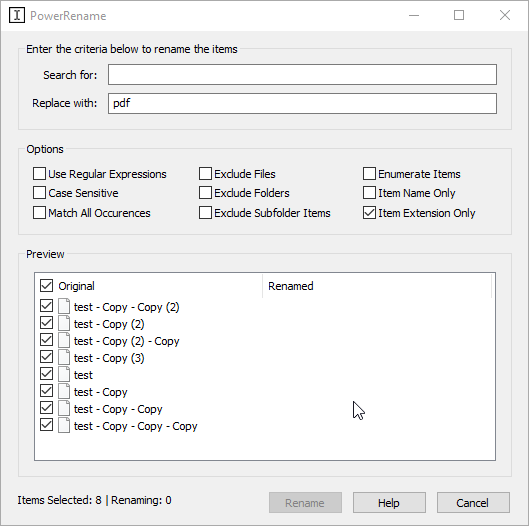Click the PowerRename app icon in title bar
This screenshot has width=529, height=526.
(17, 15)
